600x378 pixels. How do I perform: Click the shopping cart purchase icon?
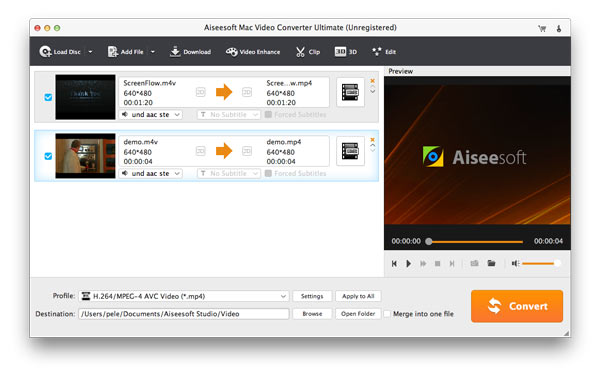[x=542, y=28]
